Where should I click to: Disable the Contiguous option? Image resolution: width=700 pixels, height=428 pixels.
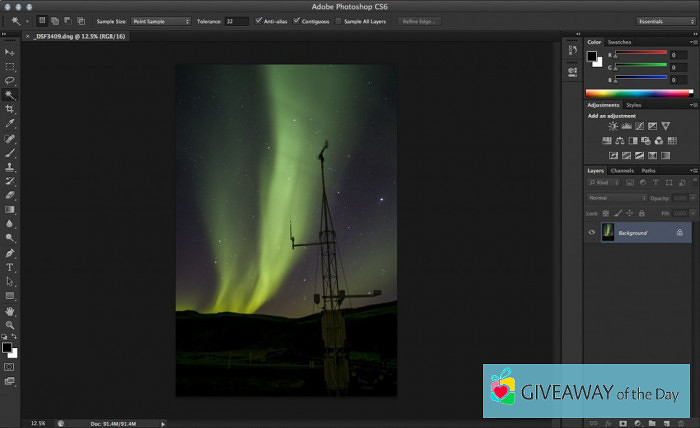pos(298,20)
